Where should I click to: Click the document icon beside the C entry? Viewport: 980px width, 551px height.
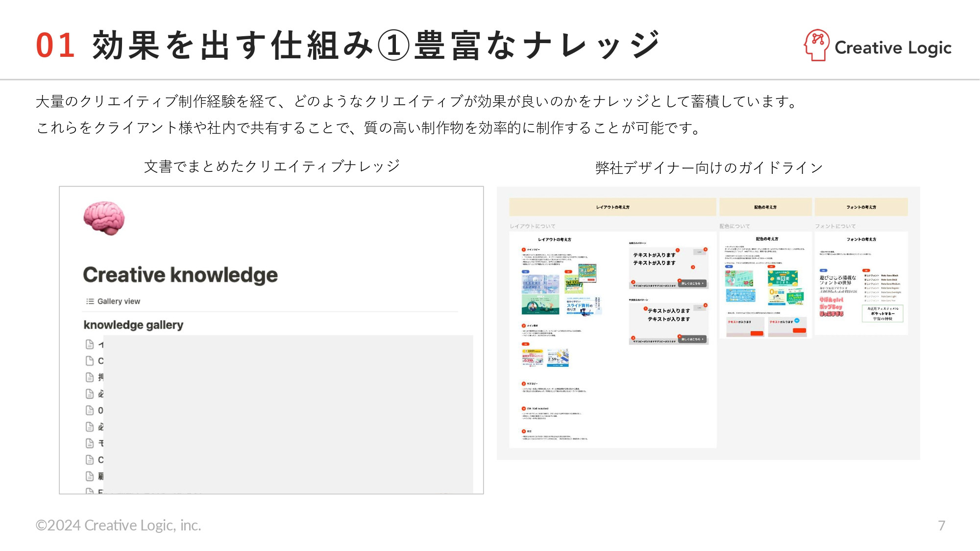[x=90, y=360]
